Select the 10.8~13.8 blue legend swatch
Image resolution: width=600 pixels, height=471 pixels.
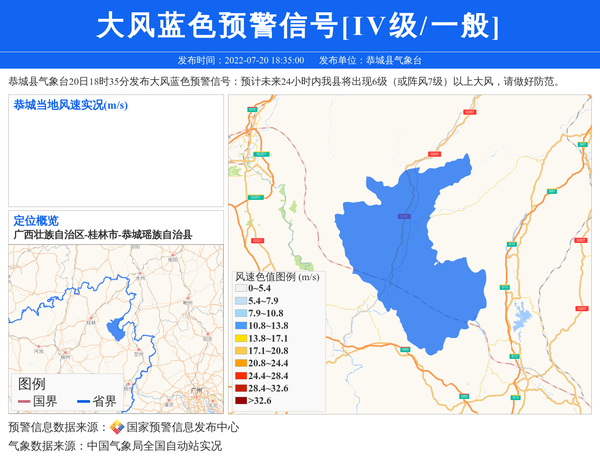tap(240, 326)
